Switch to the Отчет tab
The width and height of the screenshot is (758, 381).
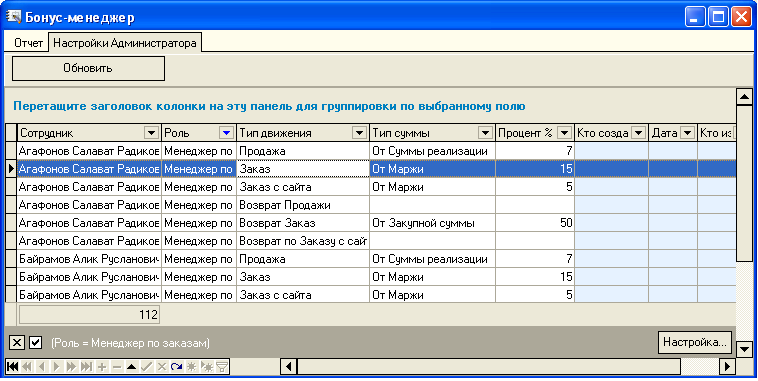pyautogui.click(x=29, y=43)
